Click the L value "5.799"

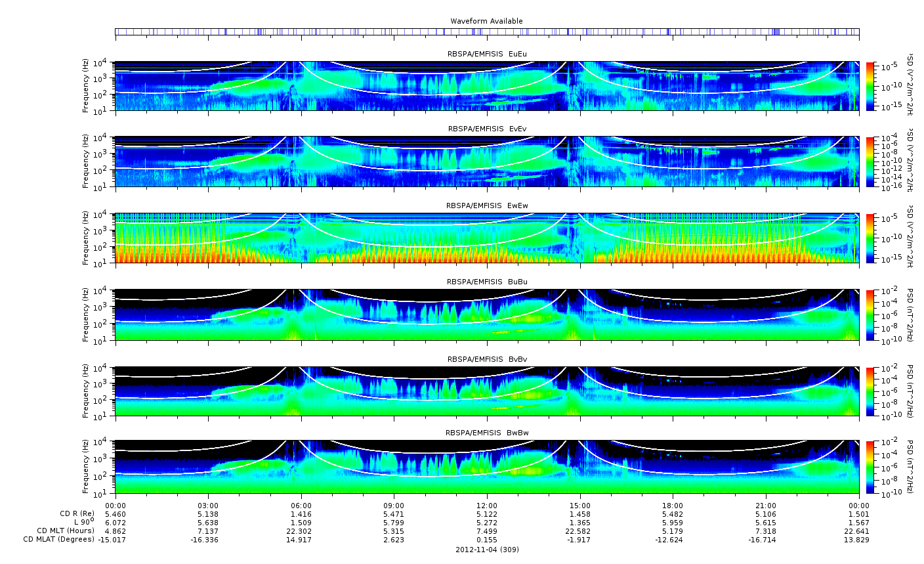394,522
